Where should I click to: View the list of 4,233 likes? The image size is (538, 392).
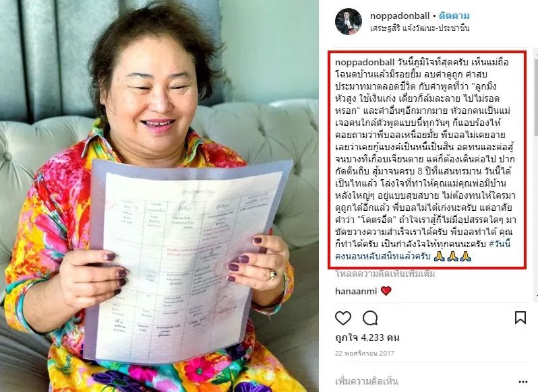[367, 338]
